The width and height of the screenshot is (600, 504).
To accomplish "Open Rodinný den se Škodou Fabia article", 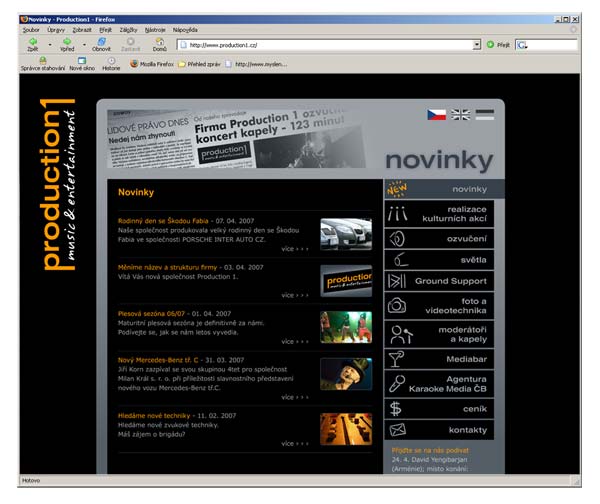I will [163, 221].
